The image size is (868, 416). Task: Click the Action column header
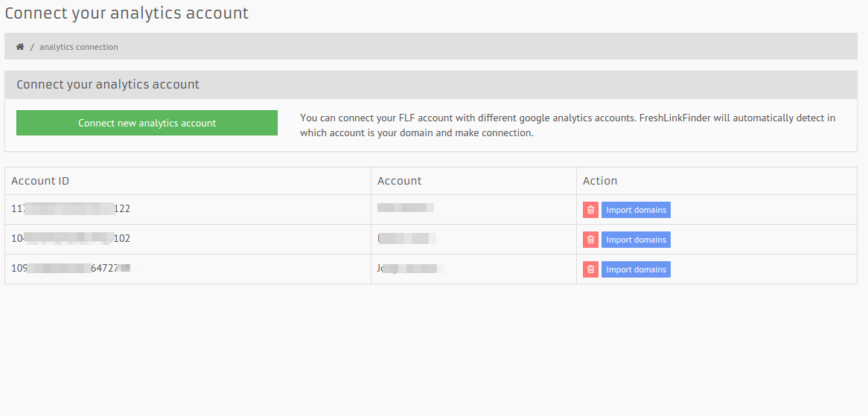pyautogui.click(x=599, y=181)
